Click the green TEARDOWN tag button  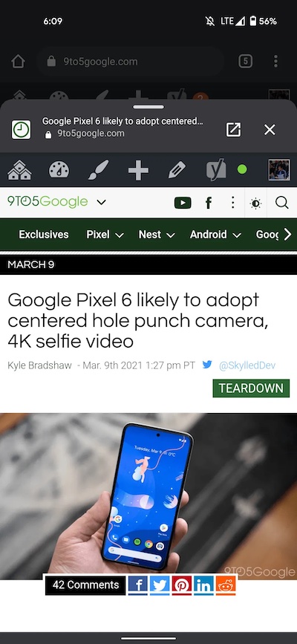pyautogui.click(x=251, y=388)
